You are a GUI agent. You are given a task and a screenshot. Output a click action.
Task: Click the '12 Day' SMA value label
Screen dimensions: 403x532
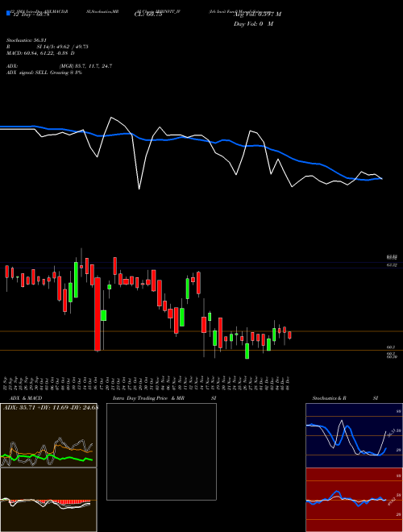[x=30, y=15]
